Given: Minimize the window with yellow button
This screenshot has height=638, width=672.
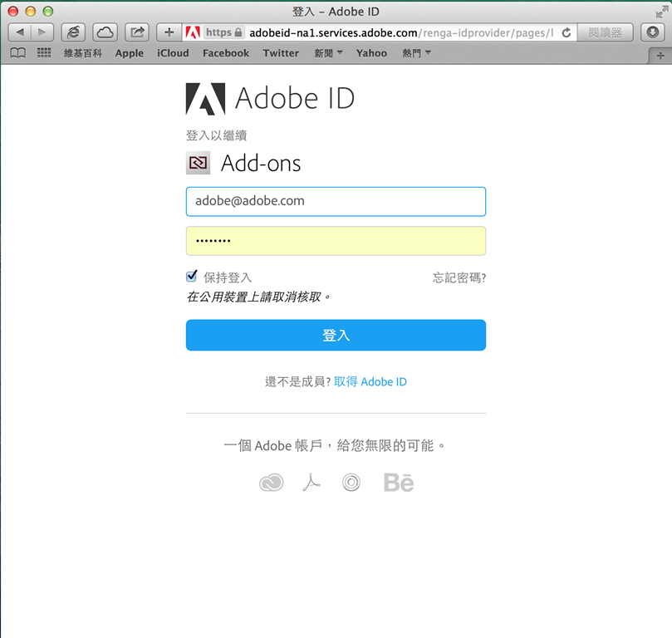Looking at the screenshot, I should pyautogui.click(x=31, y=11).
